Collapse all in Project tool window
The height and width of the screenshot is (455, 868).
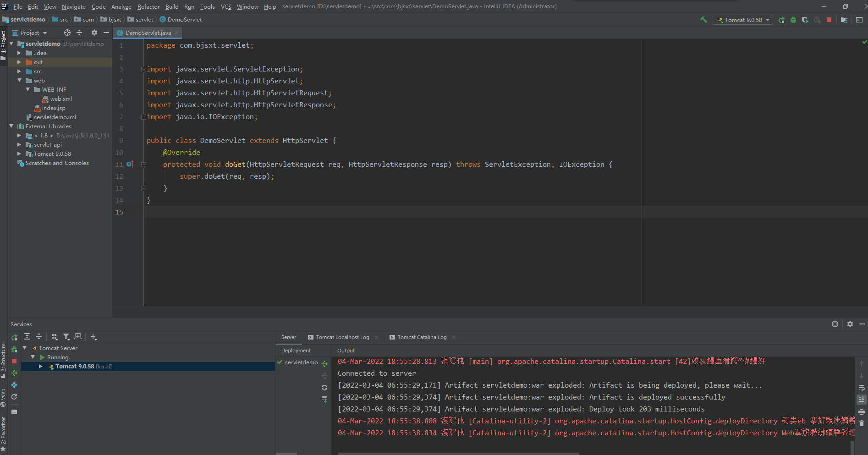[79, 33]
